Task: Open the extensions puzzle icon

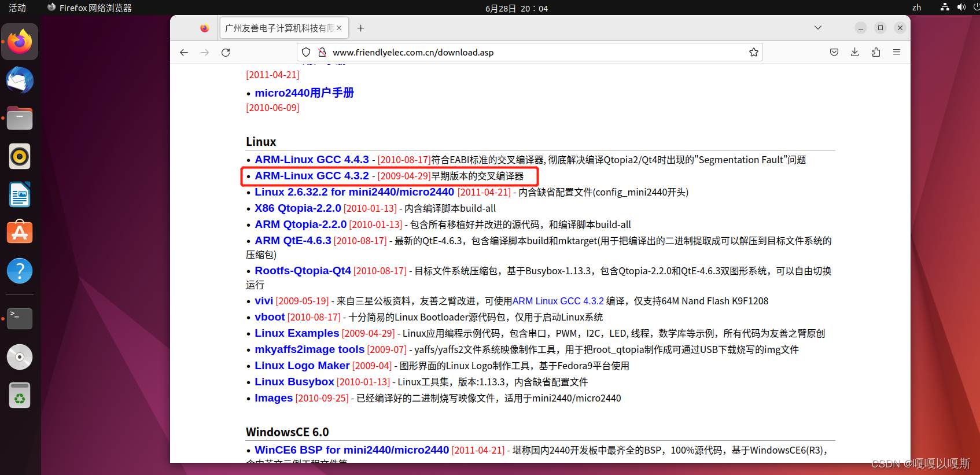Action: 876,52
